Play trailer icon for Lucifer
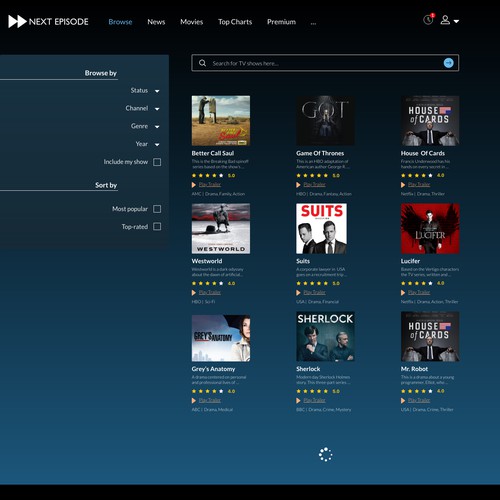Viewport: 500px width, 500px height. click(x=403, y=293)
